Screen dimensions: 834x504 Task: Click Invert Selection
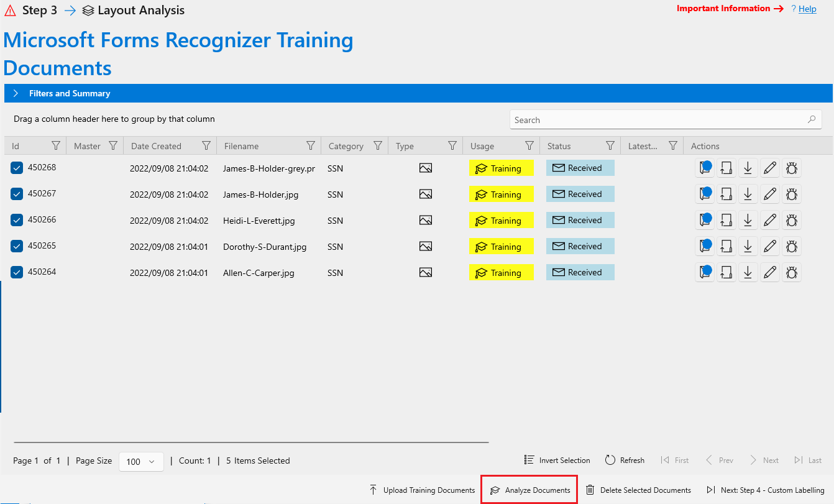point(557,460)
